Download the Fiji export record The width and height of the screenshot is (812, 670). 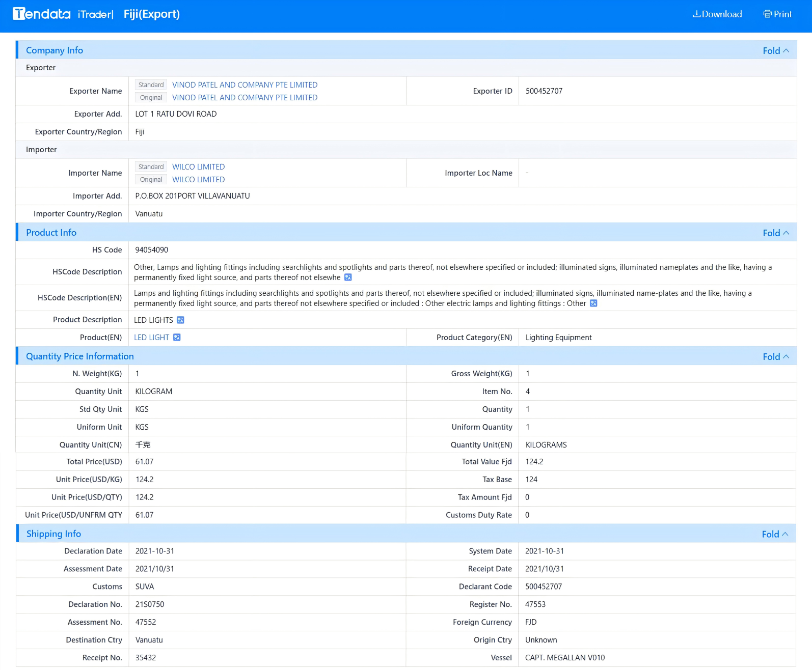[x=717, y=14]
